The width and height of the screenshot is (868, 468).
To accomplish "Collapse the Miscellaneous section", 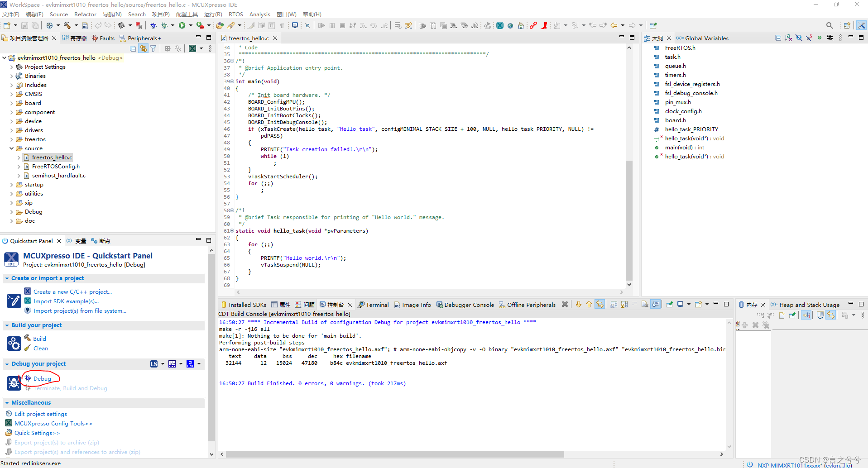I will 7,403.
